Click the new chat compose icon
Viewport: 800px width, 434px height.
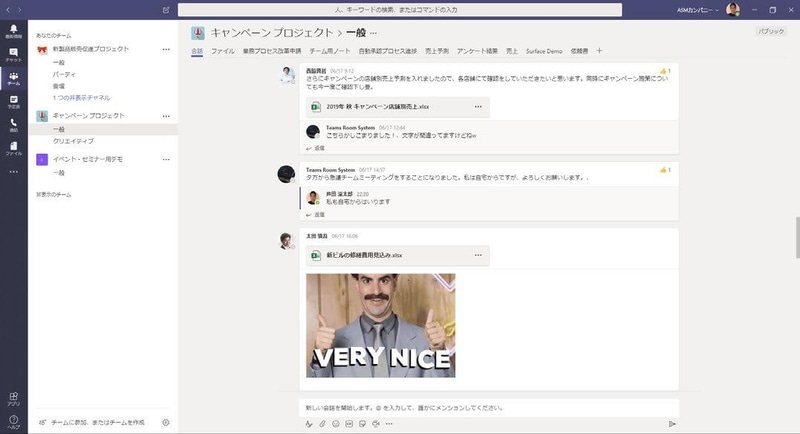point(166,10)
